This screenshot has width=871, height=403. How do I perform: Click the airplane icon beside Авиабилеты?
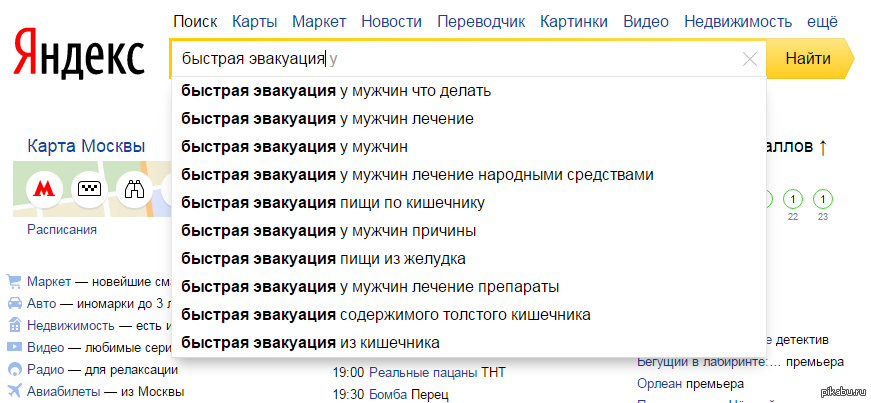[15, 391]
